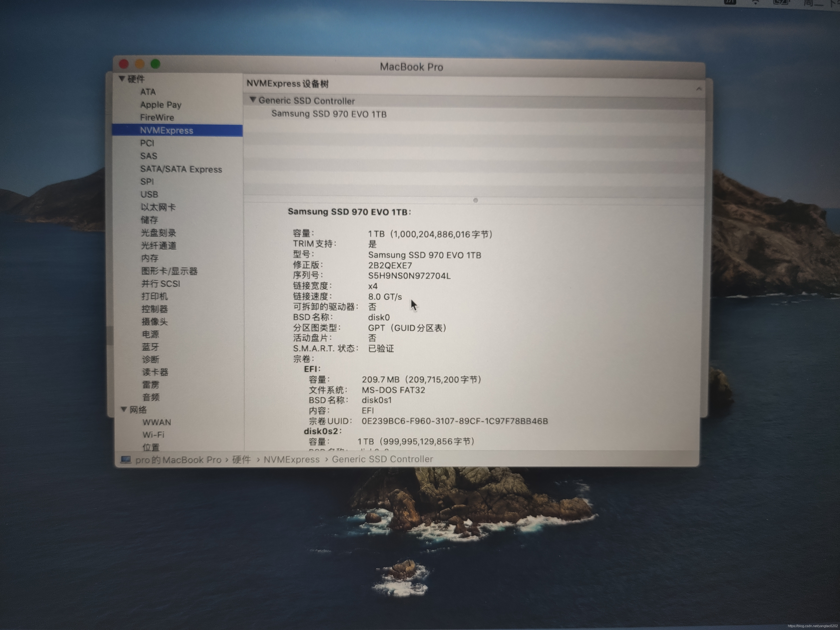The image size is (840, 630).
Task: Click the pane divider handle dot
Action: pyautogui.click(x=475, y=200)
